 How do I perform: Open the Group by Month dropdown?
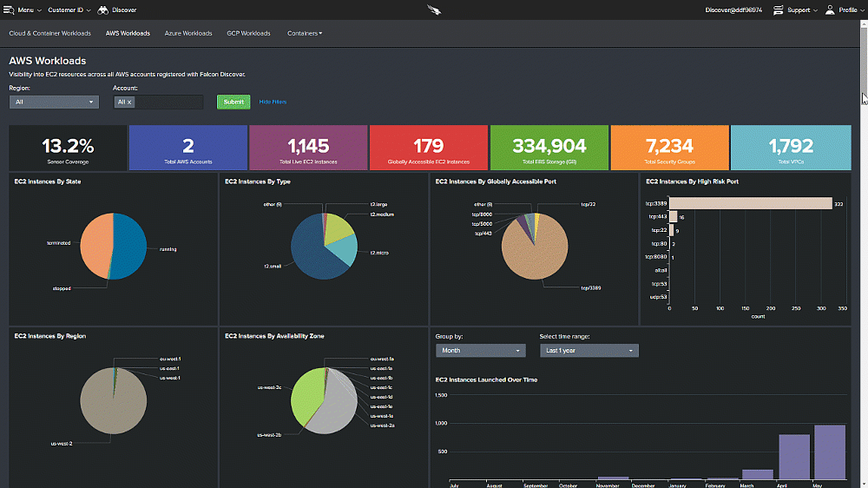(x=481, y=351)
